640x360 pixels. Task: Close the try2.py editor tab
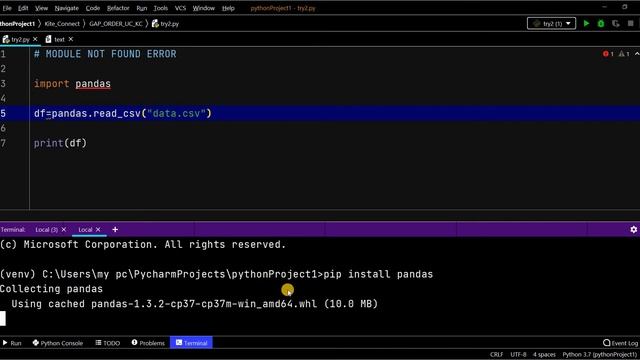35,39
